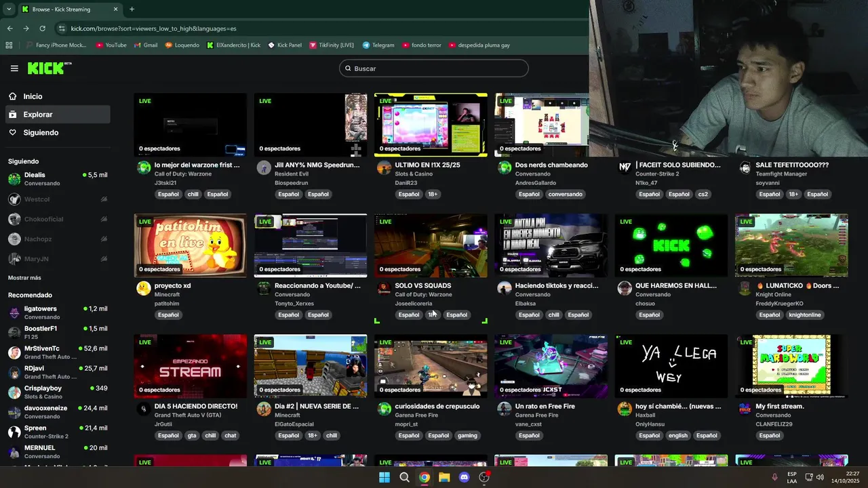Viewport: 868px width, 488px height.
Task: Select the english tag under OnlyHansu stream
Action: point(677,435)
